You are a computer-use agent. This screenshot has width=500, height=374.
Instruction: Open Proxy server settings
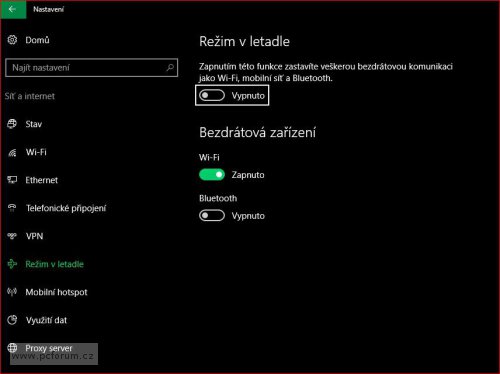pyautogui.click(x=49, y=348)
